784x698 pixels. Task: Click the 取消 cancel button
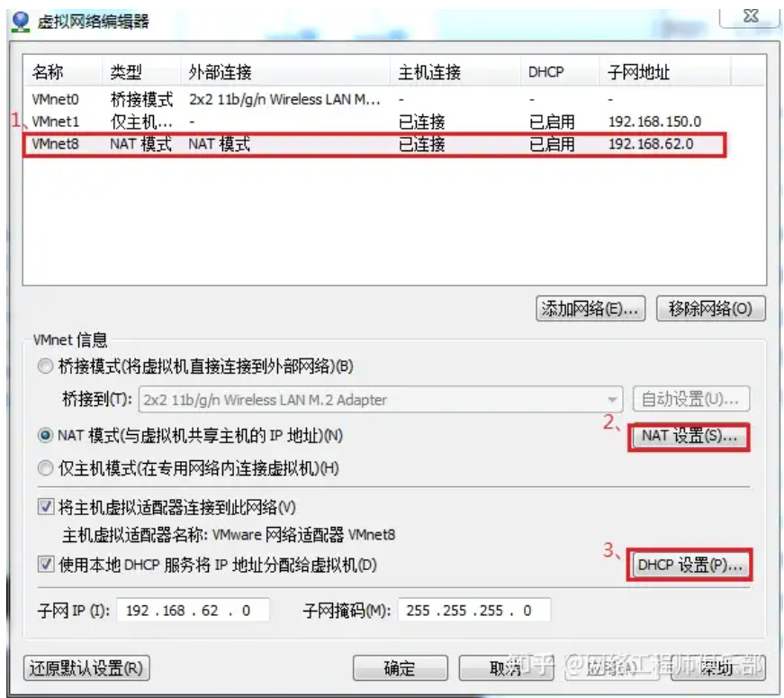[506, 668]
